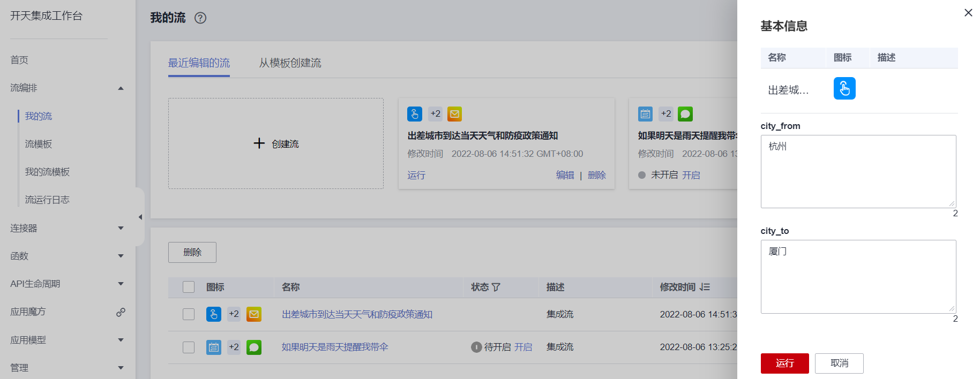980x379 pixels.
Task: Switch to the 最近编辑的流 tab
Action: point(199,63)
